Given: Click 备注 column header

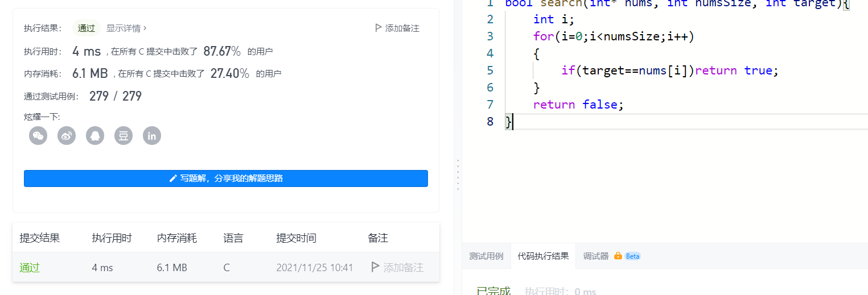Looking at the screenshot, I should [378, 238].
